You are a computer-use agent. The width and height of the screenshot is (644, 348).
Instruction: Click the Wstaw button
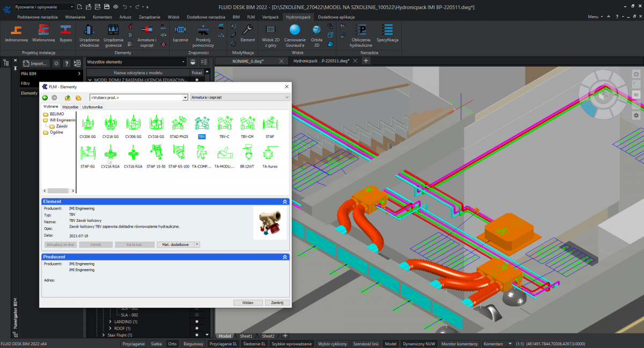pyautogui.click(x=248, y=302)
